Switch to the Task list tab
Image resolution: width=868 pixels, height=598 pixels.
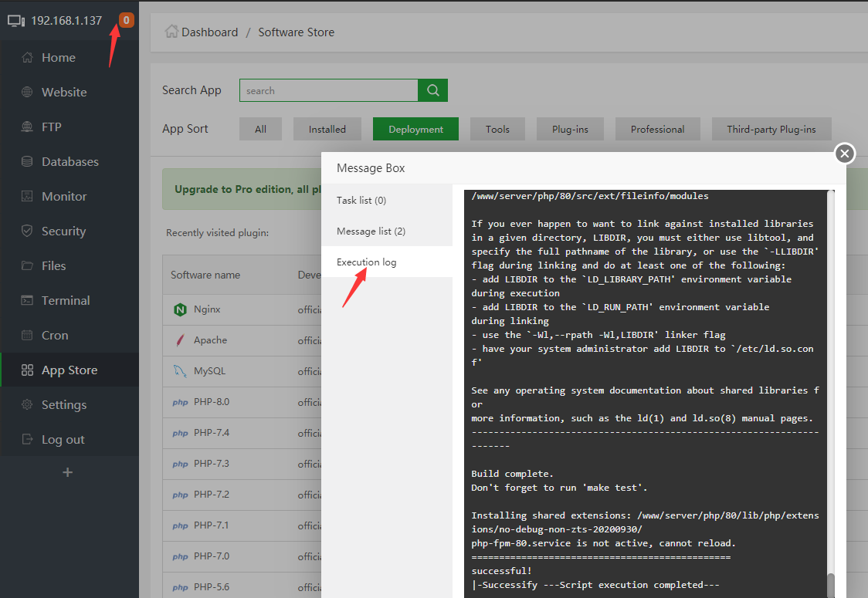coord(361,200)
